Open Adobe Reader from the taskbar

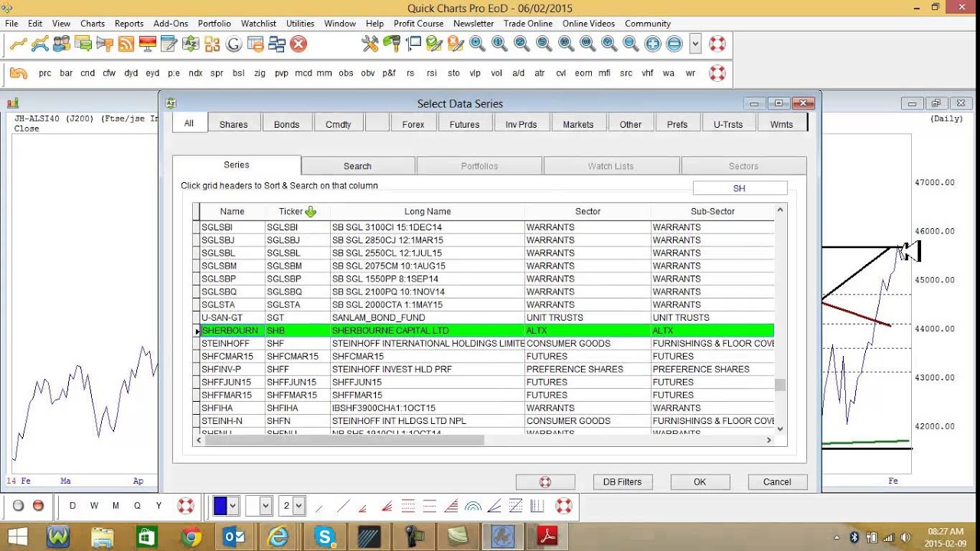(548, 537)
